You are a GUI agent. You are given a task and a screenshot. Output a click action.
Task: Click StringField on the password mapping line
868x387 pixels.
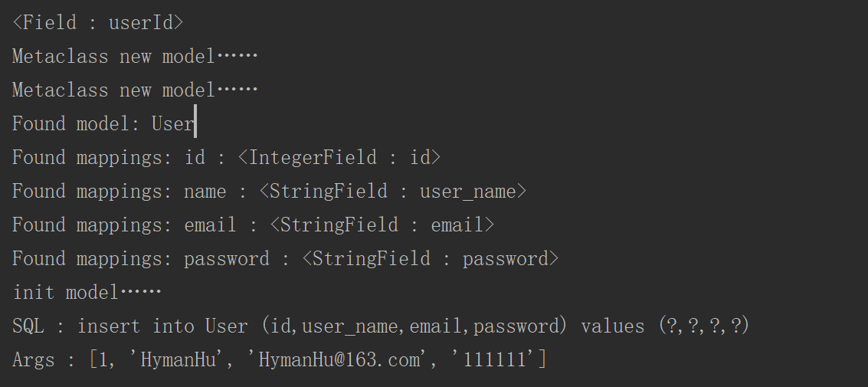pos(371,258)
